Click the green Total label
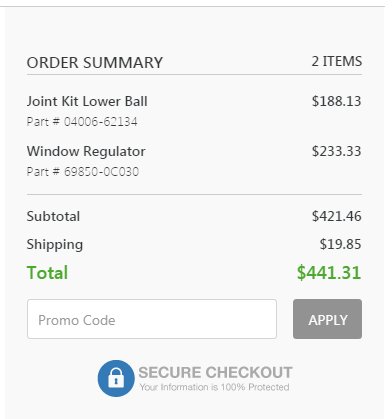This screenshot has width=392, height=419. click(47, 273)
